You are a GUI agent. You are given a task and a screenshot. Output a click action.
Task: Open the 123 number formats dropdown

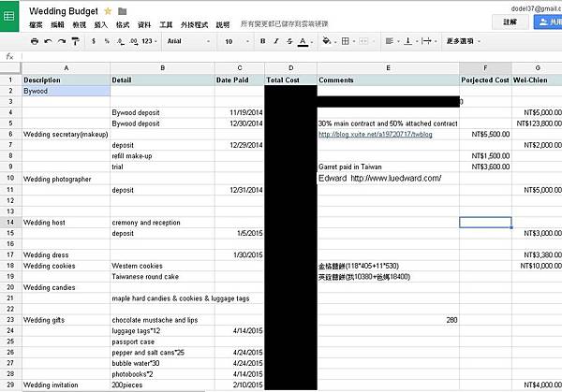point(149,41)
